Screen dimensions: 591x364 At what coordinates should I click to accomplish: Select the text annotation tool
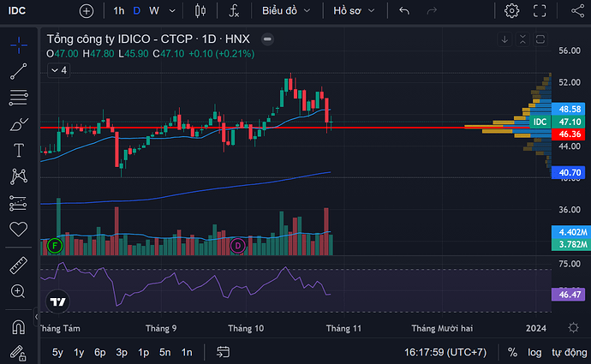coord(19,151)
